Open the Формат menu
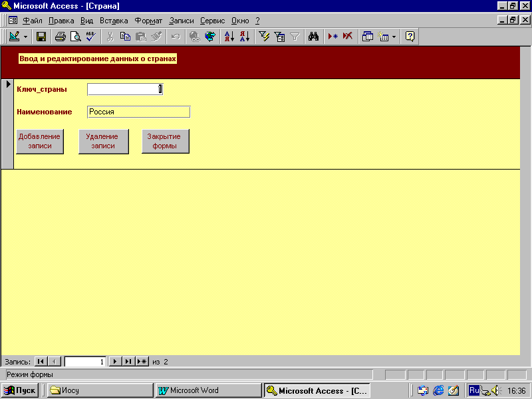This screenshot has height=399, width=532. pos(148,21)
